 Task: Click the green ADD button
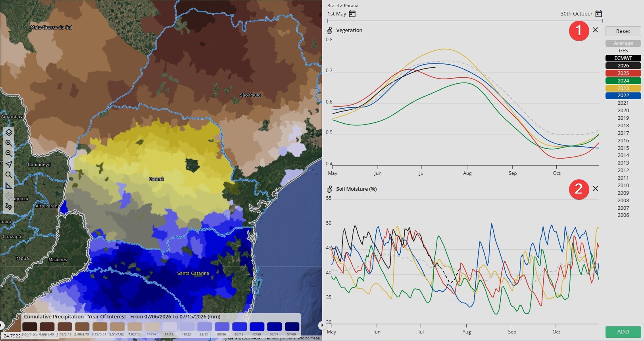click(x=623, y=332)
